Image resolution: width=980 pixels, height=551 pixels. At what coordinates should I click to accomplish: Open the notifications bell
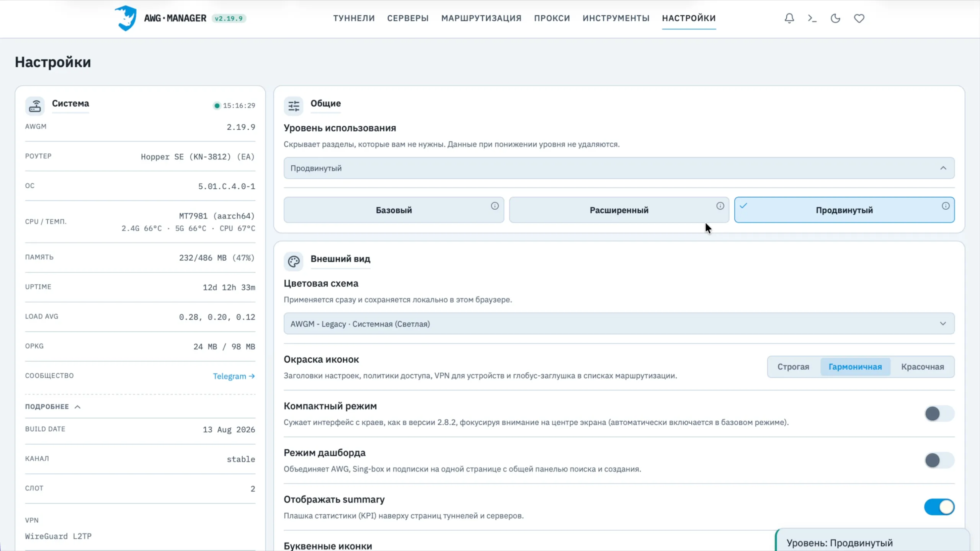[x=789, y=18]
